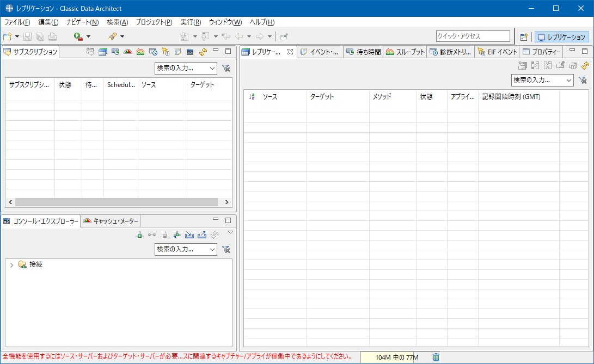Switch to the スループット tab
594x364 pixels.
tap(405, 52)
